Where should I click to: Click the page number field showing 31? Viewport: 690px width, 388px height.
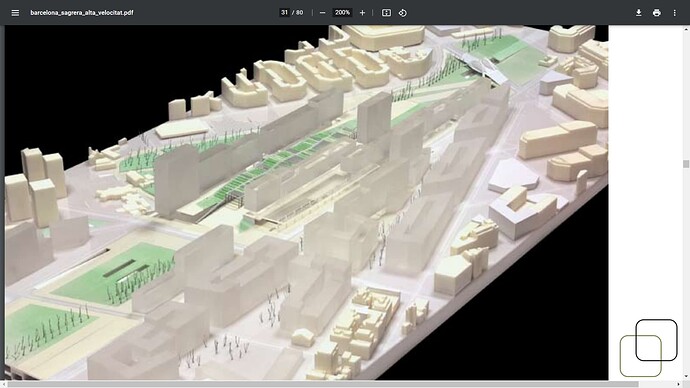(x=284, y=13)
